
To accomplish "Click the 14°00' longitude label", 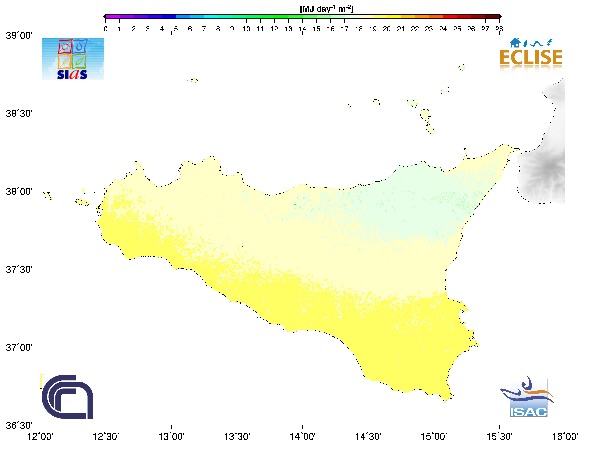I will pos(303,437).
